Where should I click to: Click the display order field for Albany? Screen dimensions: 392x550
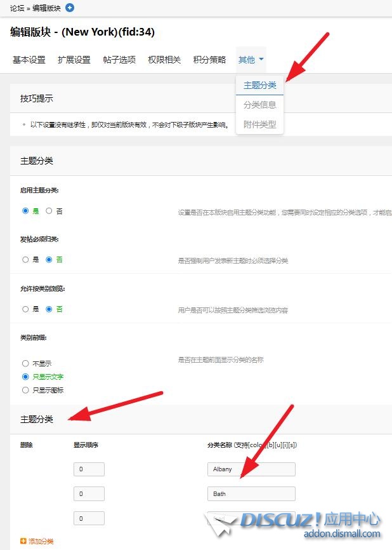(89, 469)
